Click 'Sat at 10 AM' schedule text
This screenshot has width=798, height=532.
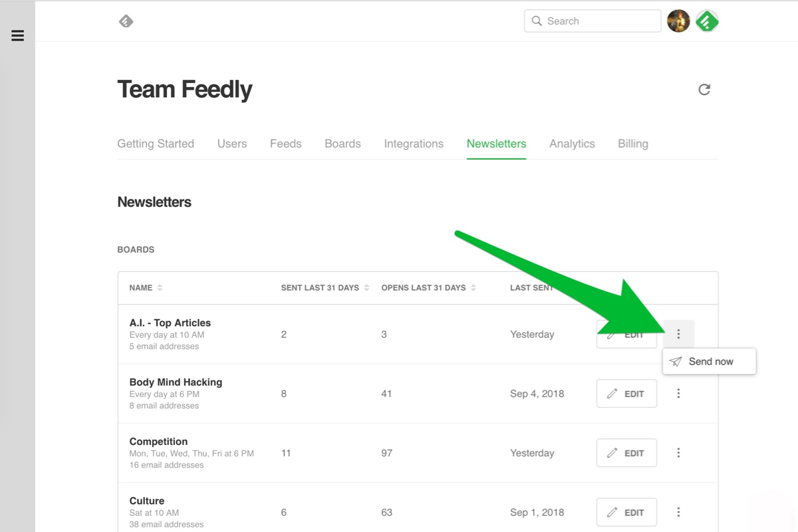pyautogui.click(x=154, y=512)
